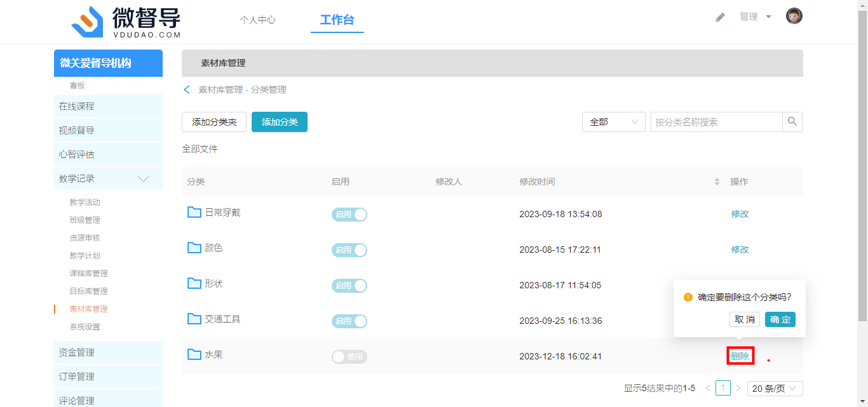Click the pencil edit icon in header

pyautogui.click(x=720, y=17)
